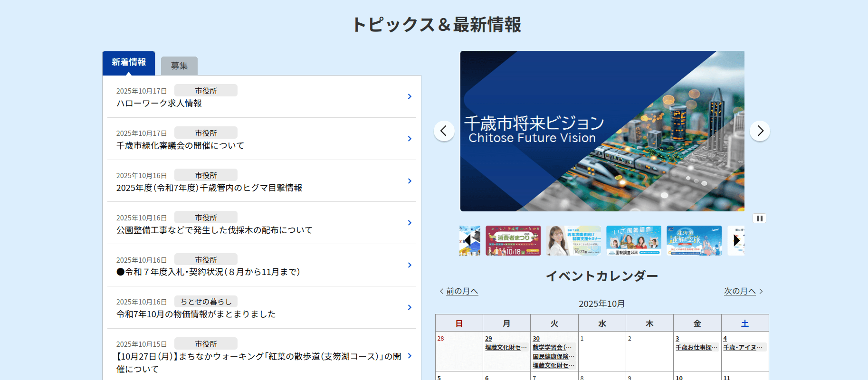Select the 新着情報 tab
This screenshot has width=868, height=380.
coord(129,63)
